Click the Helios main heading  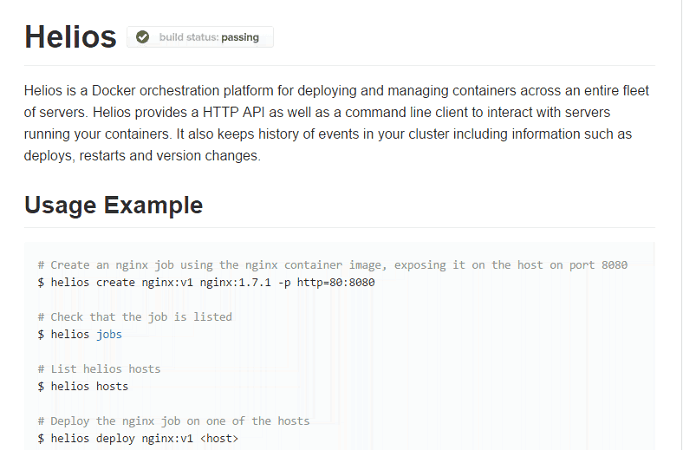point(70,37)
